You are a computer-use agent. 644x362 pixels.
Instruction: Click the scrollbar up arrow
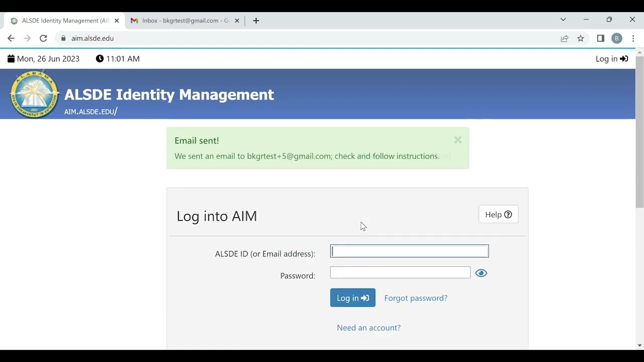click(x=640, y=52)
